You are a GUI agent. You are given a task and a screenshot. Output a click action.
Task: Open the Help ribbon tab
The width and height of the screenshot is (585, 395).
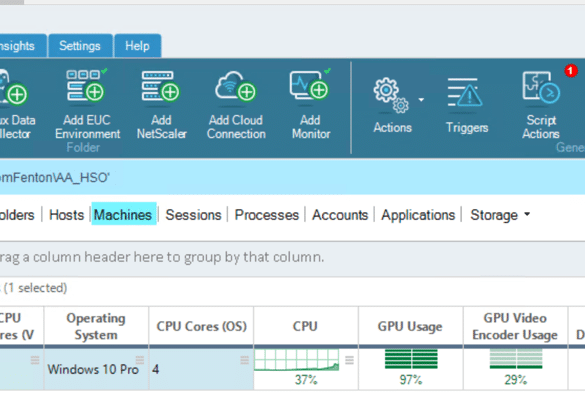pyautogui.click(x=137, y=46)
